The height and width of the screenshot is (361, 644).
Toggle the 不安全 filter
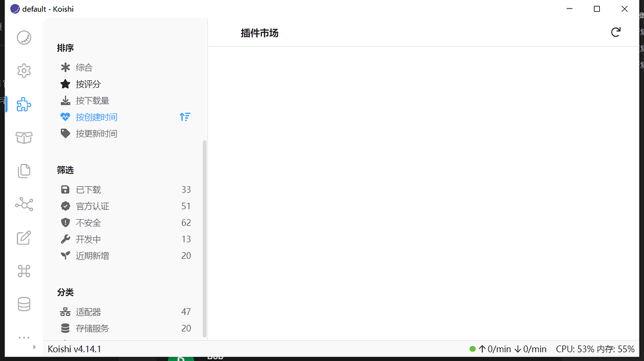pos(88,223)
